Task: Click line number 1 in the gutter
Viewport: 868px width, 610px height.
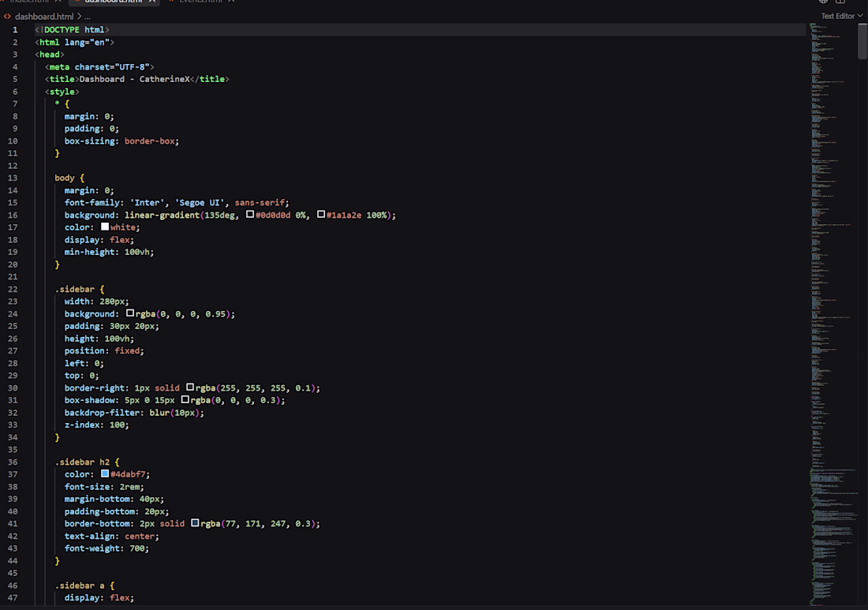Action: point(15,30)
